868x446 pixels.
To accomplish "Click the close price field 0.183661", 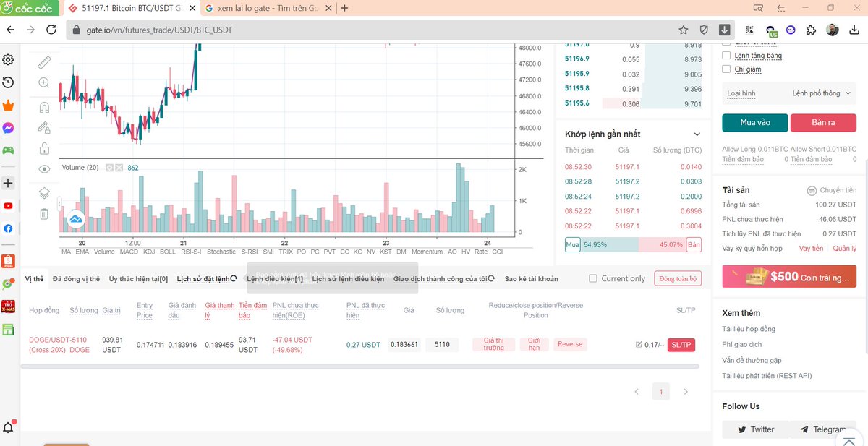I will [x=404, y=345].
